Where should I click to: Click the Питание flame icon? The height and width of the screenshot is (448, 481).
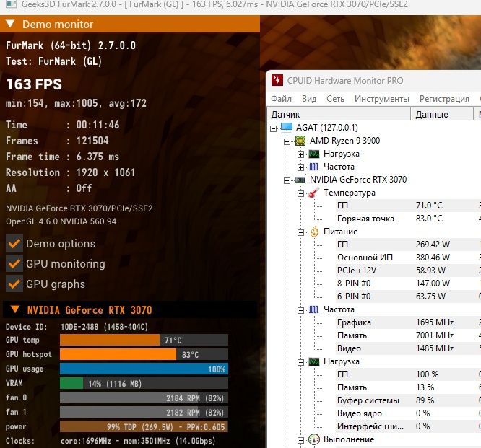click(x=314, y=232)
